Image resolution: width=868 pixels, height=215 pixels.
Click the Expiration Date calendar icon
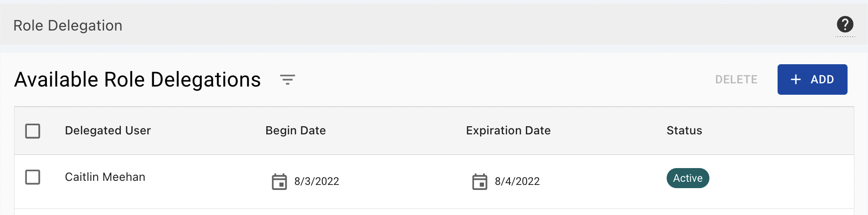[479, 181]
